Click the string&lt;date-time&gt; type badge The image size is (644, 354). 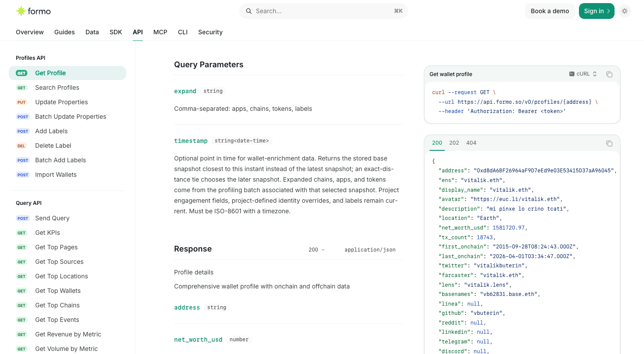242,141
